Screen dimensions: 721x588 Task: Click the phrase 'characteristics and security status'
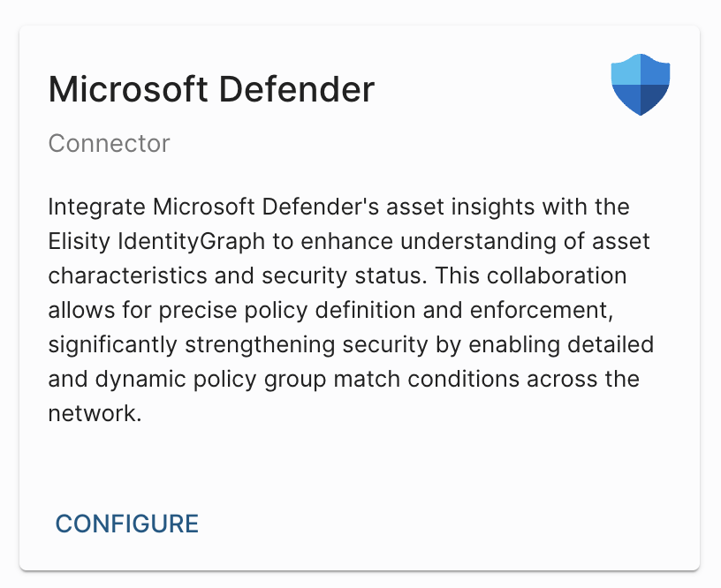click(x=238, y=276)
